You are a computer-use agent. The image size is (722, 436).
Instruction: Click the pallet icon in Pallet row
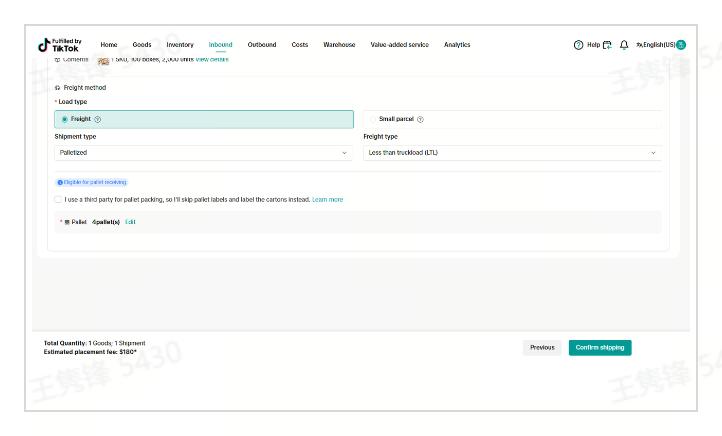pos(67,222)
